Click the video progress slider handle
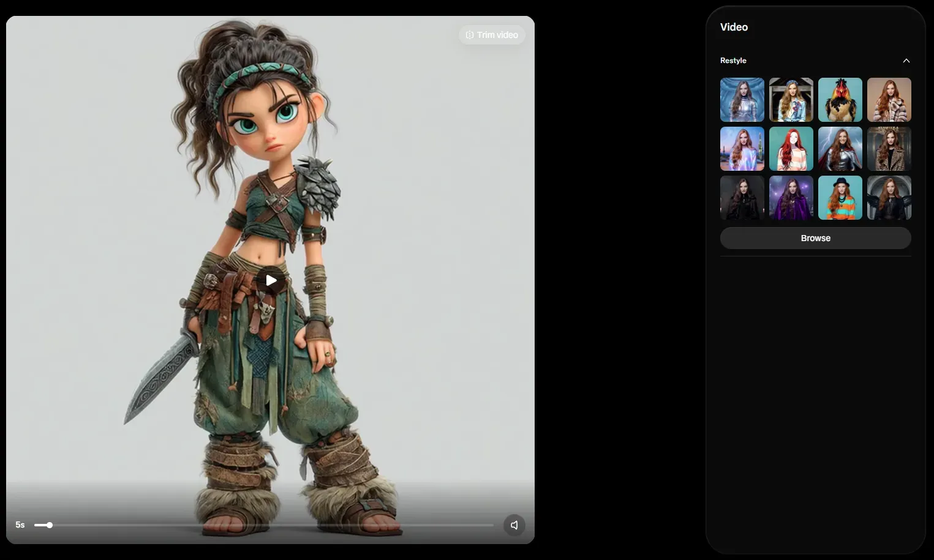 pos(50,525)
